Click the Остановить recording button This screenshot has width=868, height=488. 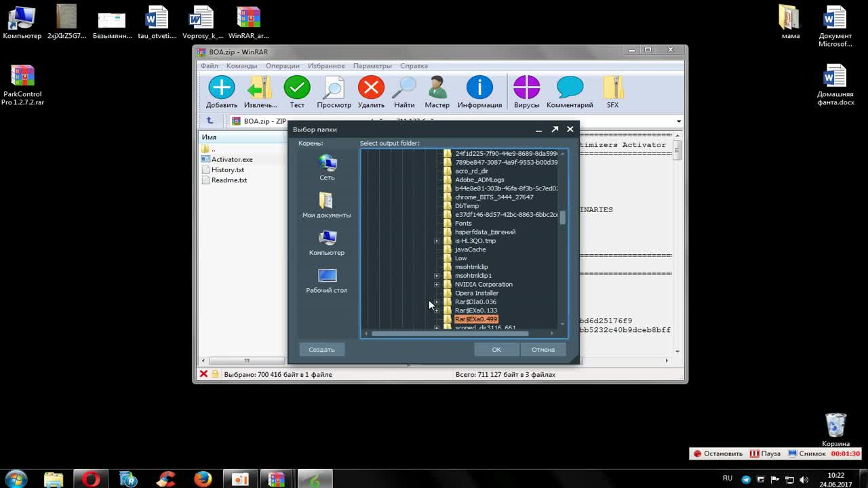[718, 453]
